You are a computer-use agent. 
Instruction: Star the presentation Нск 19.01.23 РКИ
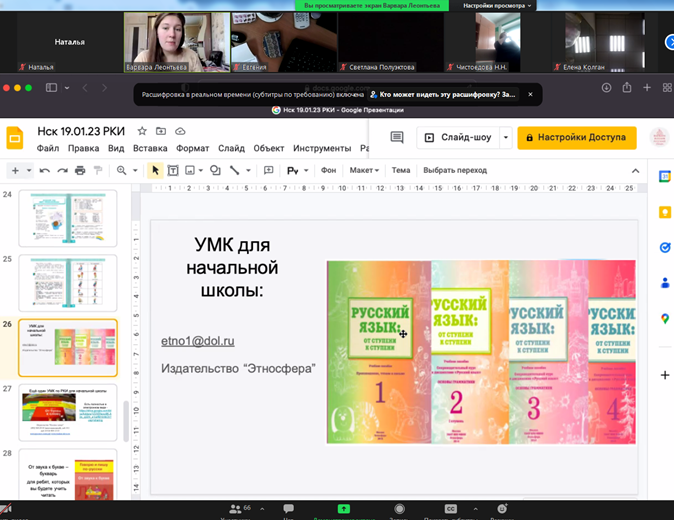[143, 131]
